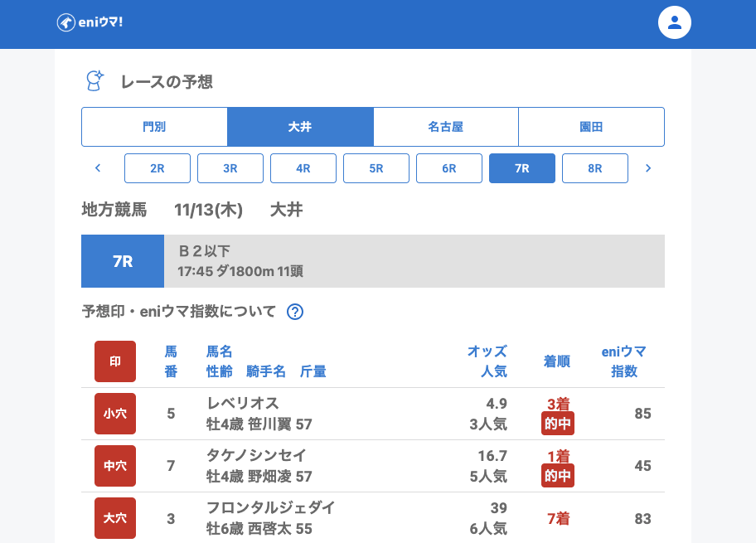Go to race 8R
The width and height of the screenshot is (756, 543).
pos(594,168)
